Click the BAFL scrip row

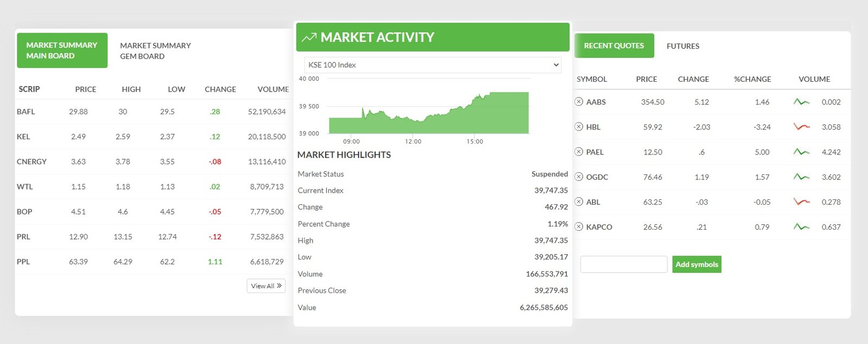click(x=26, y=112)
